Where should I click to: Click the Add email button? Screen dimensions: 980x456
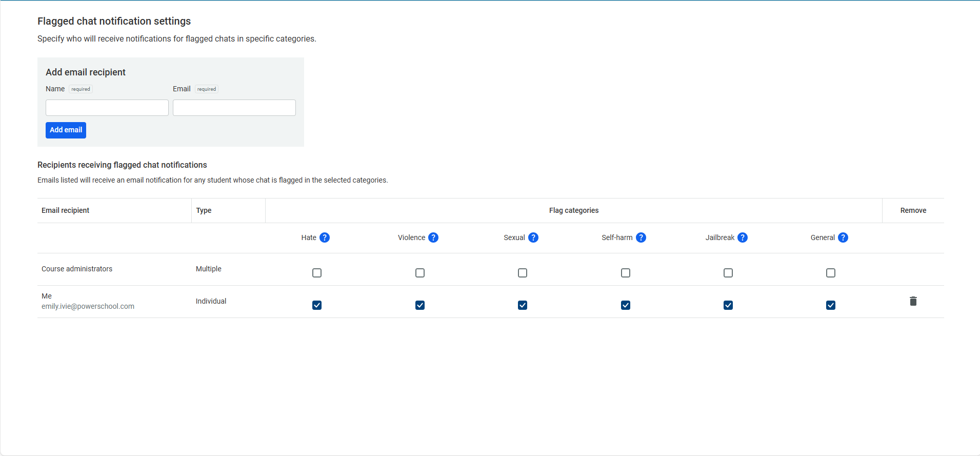click(66, 130)
